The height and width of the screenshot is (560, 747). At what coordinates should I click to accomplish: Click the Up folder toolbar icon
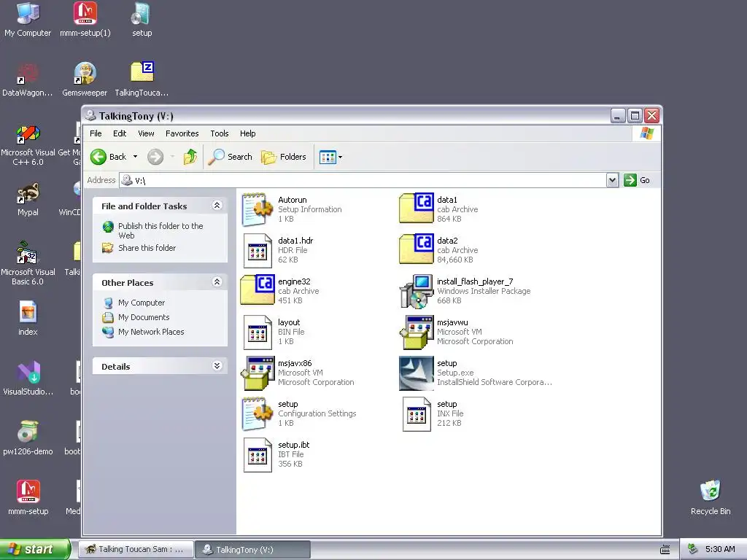190,157
